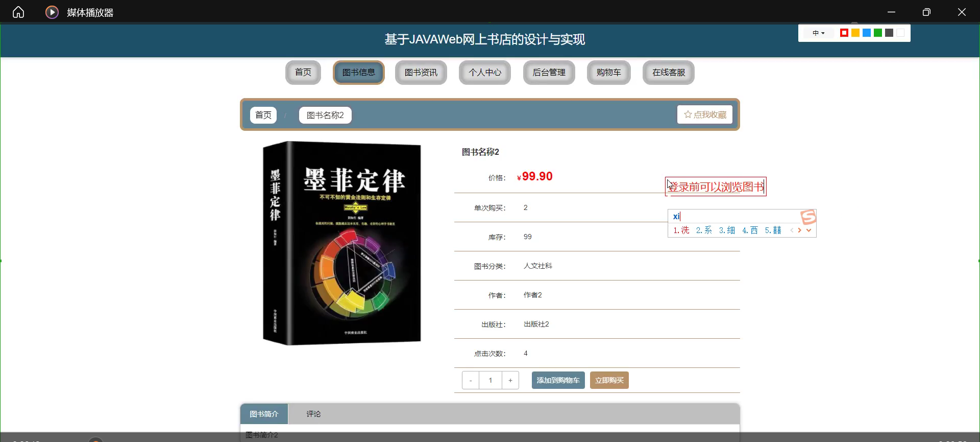
Task: Increase quantity with the plus button
Action: pos(510,380)
